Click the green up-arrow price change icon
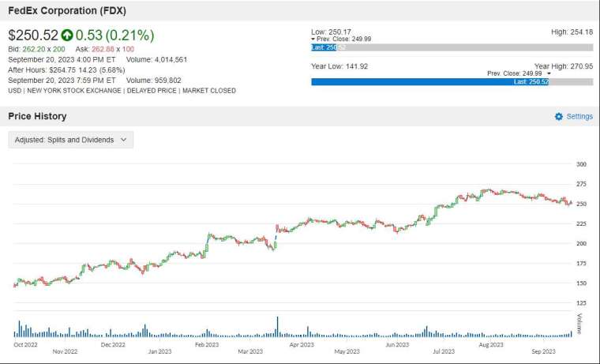This screenshot has height=364, width=600. coord(66,36)
